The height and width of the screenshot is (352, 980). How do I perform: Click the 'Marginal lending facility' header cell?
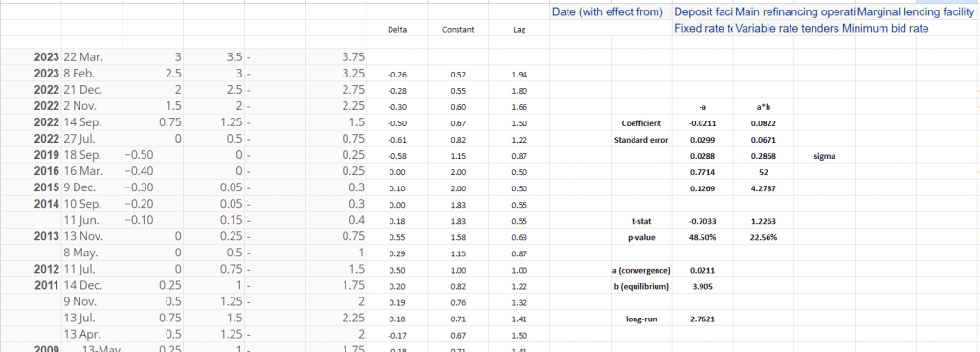coord(915,11)
